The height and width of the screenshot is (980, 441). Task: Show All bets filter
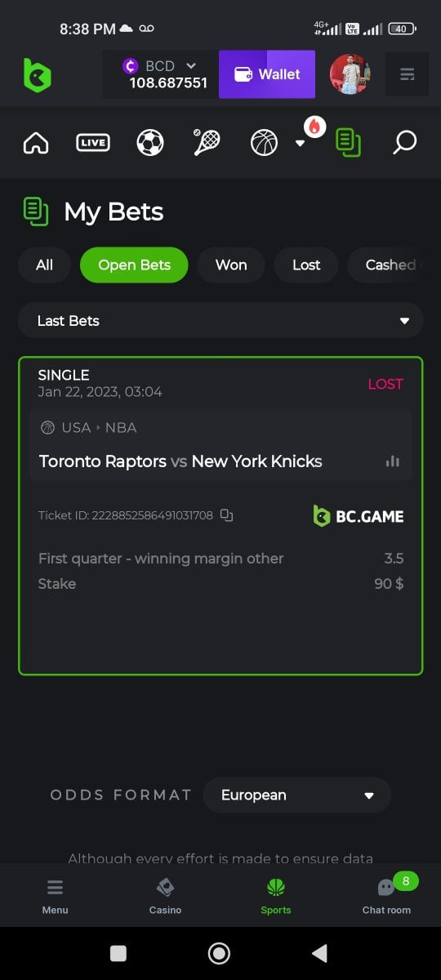(x=44, y=265)
